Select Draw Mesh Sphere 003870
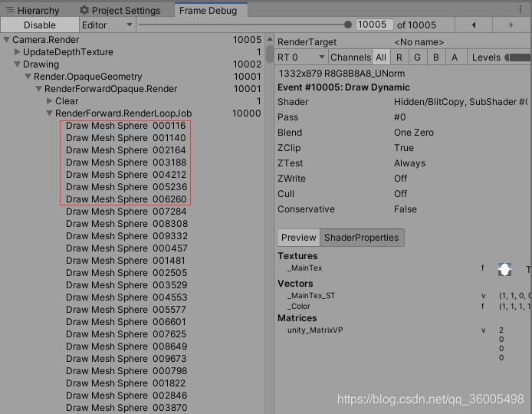Image resolution: width=532 pixels, height=414 pixels. [x=126, y=408]
